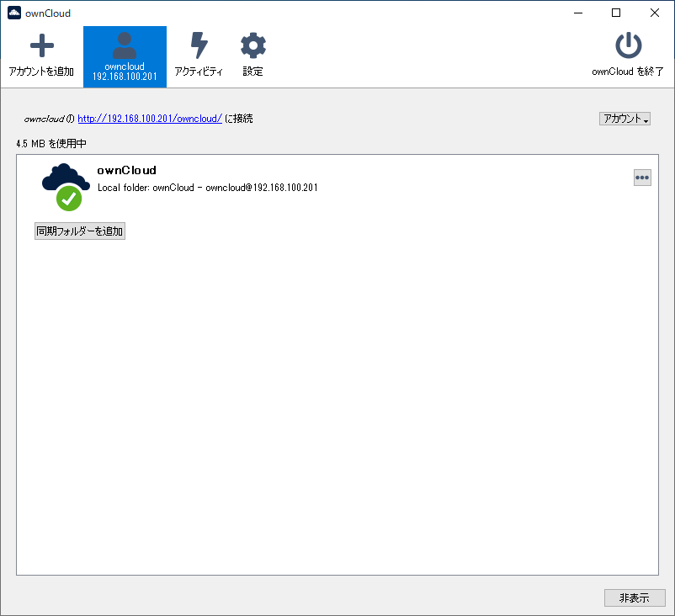This screenshot has width=675, height=616.
Task: Click 同期フォルダーを追加 button
Action: (80, 231)
